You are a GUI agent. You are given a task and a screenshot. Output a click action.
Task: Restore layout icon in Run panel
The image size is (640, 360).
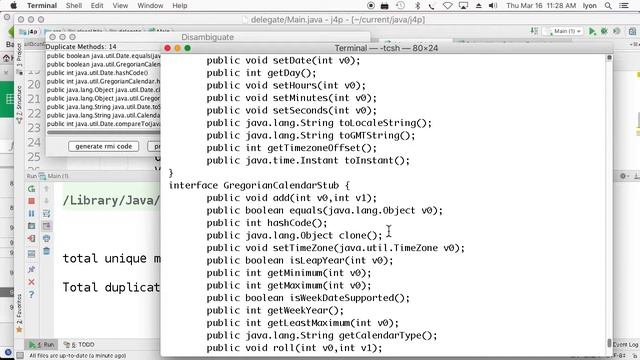pos(31,254)
